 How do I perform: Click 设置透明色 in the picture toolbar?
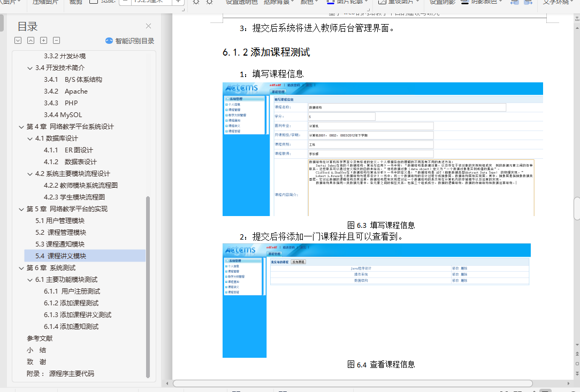(x=241, y=2)
